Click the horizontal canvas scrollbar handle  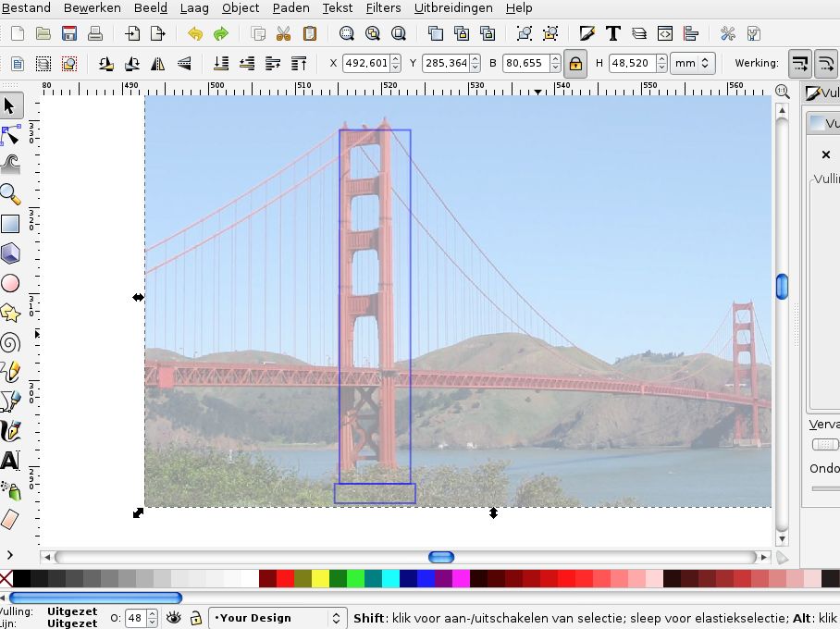click(x=441, y=557)
